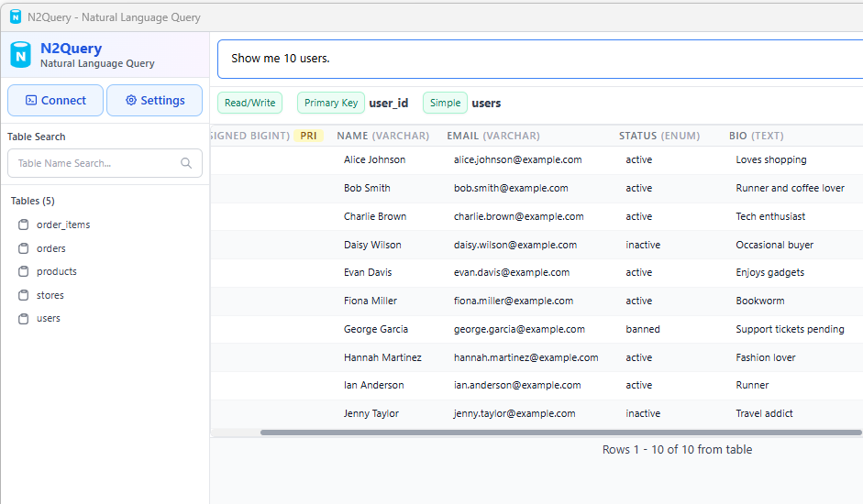The image size is (863, 504).
Task: Click the Support tickets pending bio cell
Action: click(790, 329)
